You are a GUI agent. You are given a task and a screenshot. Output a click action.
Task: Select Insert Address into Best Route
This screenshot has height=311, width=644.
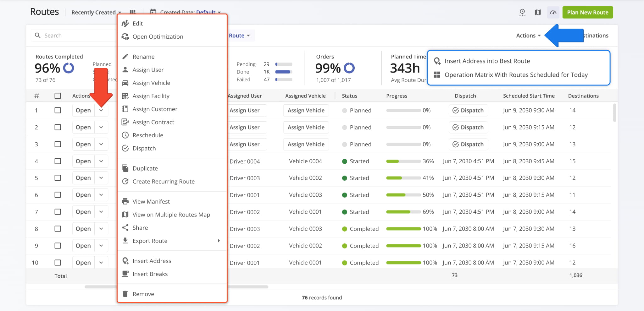(x=487, y=61)
